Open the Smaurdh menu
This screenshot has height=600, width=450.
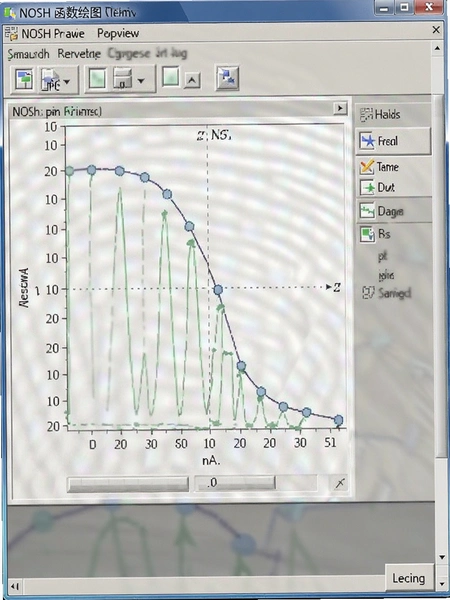click(x=29, y=54)
